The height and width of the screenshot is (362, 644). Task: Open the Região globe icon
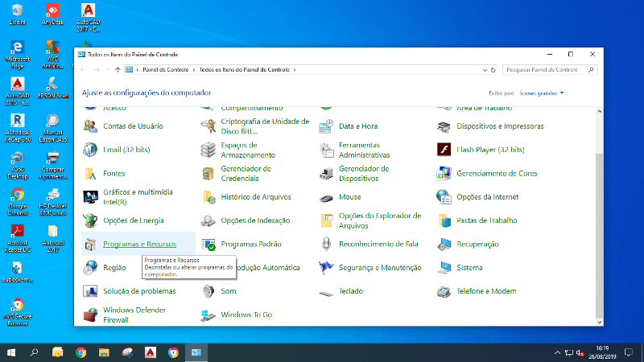pyautogui.click(x=90, y=268)
